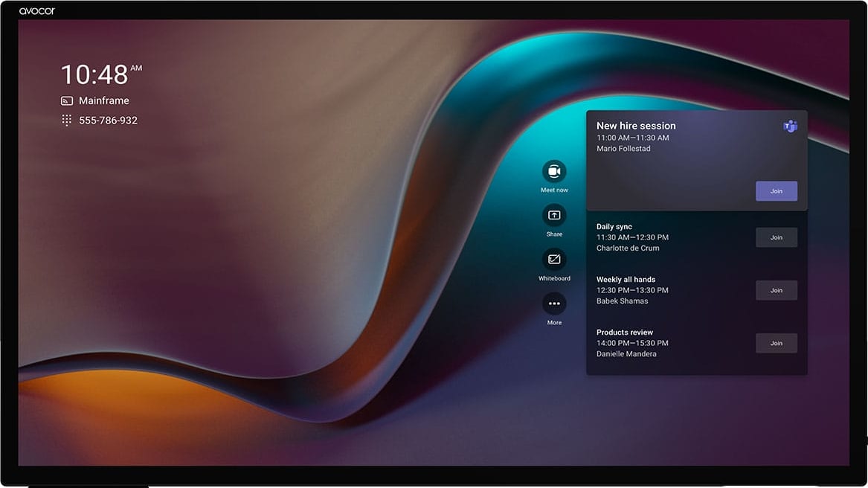
Task: Click the 14:00 PM–15:30 PM time
Action: [x=632, y=343]
